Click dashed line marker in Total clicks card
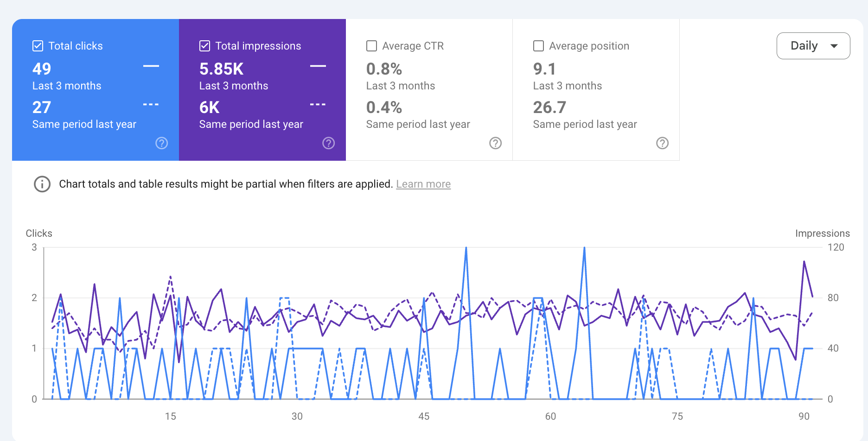 (x=151, y=105)
